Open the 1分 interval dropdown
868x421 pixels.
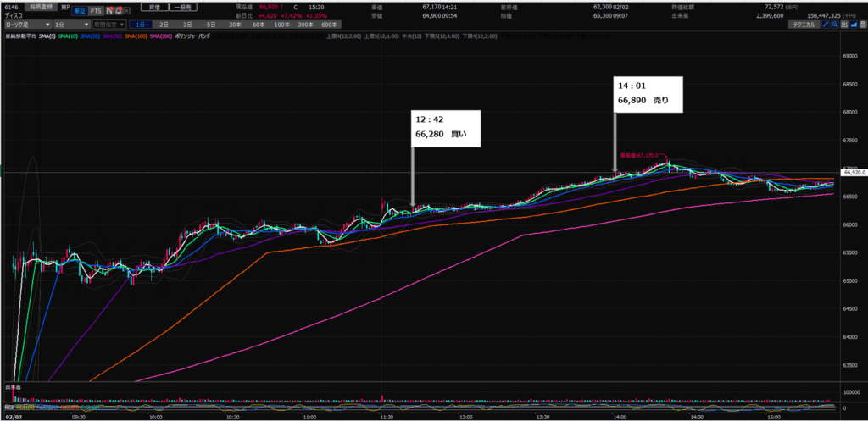click(x=71, y=25)
